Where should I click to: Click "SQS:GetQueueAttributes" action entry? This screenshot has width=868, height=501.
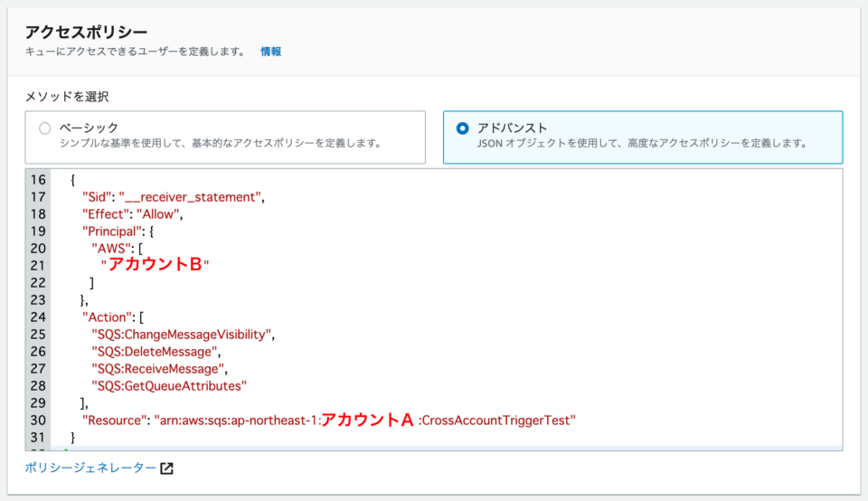pyautogui.click(x=169, y=386)
